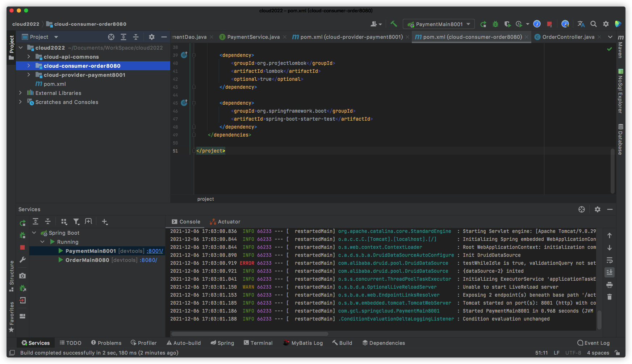632x364 pixels.
Task: Open Project panel options gear
Action: tap(152, 37)
